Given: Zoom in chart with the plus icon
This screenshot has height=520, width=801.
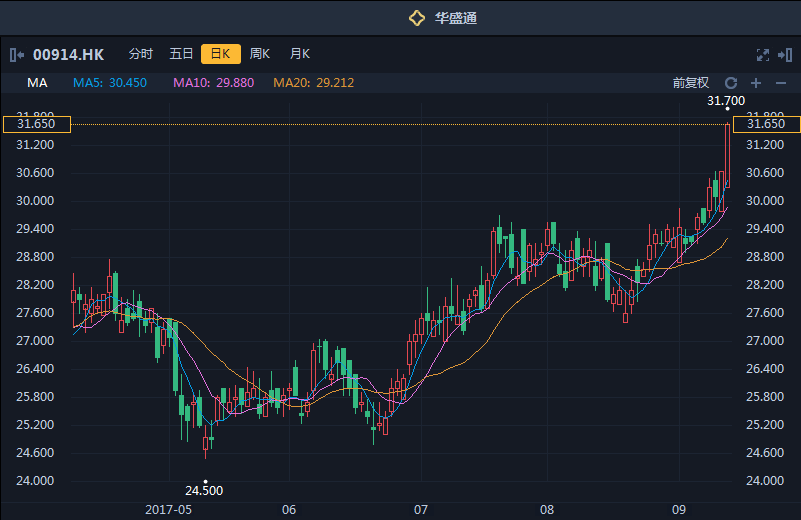Looking at the screenshot, I should coord(756,83).
